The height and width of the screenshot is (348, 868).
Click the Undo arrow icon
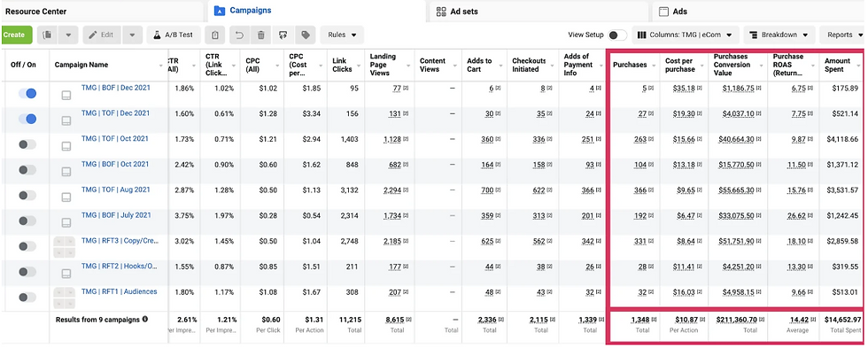239,35
